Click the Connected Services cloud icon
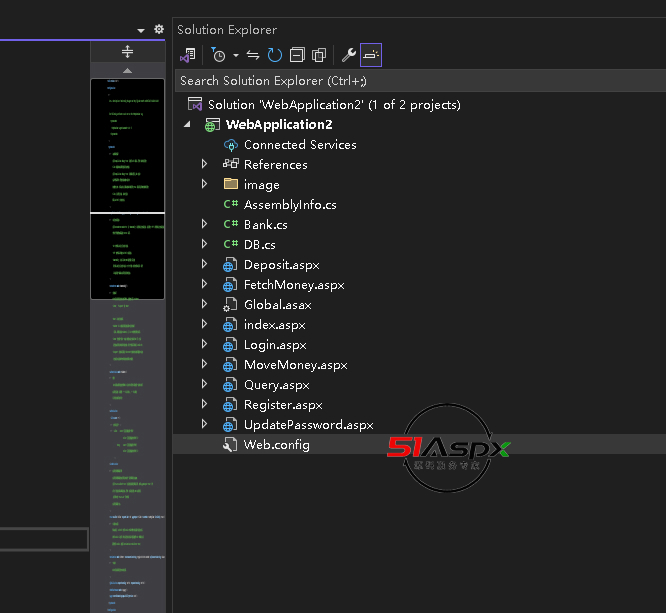The width and height of the screenshot is (666, 613). (x=231, y=145)
